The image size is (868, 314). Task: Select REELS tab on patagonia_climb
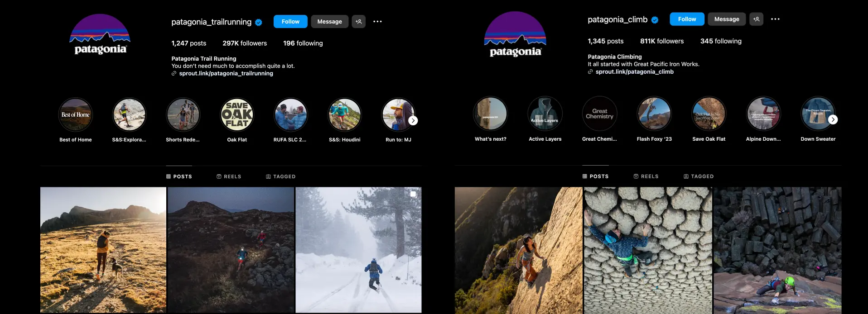pos(646,176)
